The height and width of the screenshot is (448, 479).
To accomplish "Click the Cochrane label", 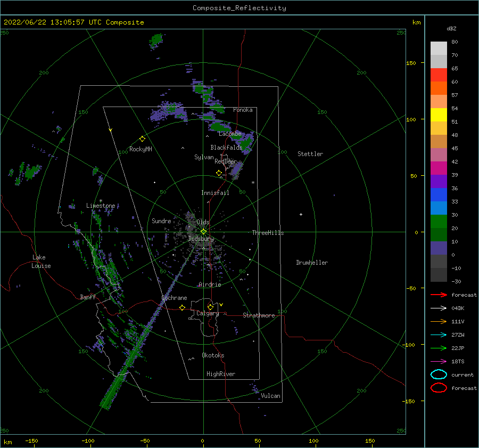I will point(174,298).
